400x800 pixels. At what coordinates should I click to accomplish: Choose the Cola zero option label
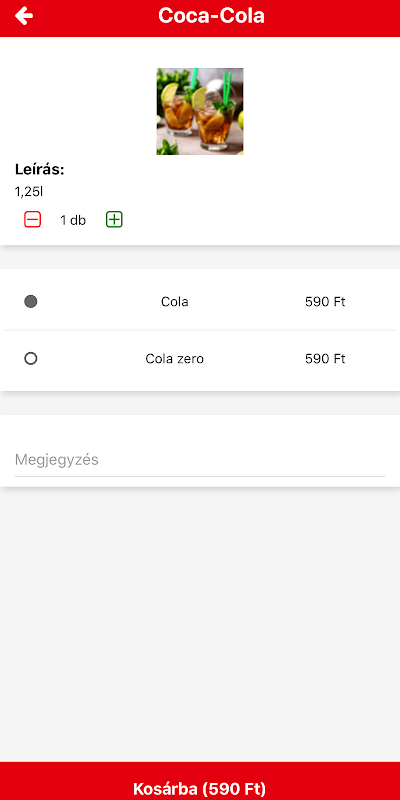click(174, 359)
